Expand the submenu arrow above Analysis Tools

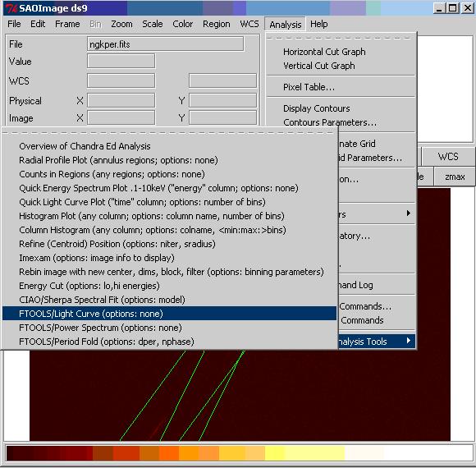pyautogui.click(x=409, y=213)
